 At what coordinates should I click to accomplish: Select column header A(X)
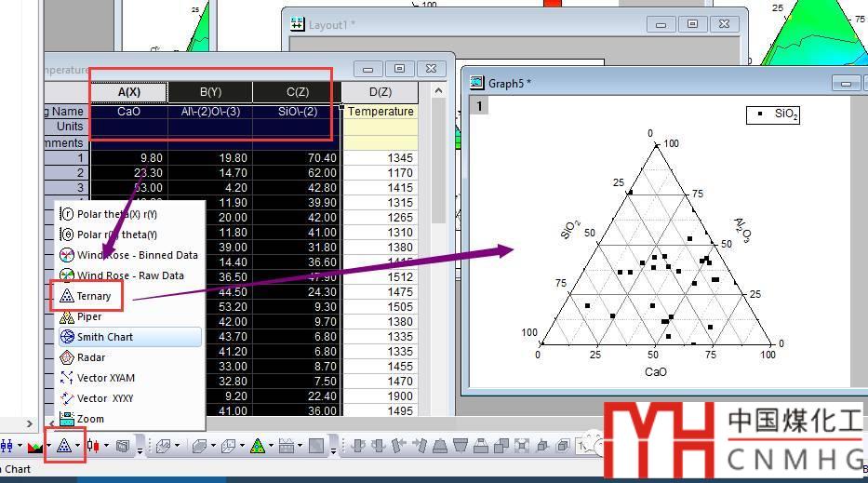(128, 92)
